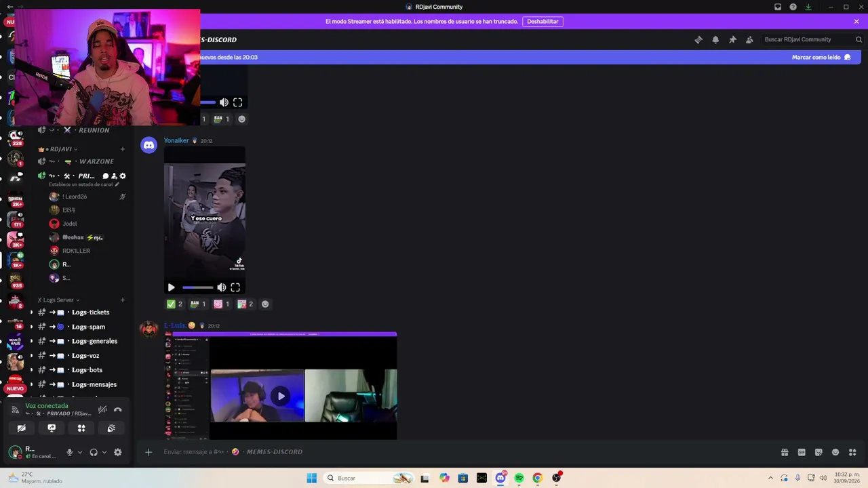868x488 pixels.
Task: Open apps launcher icon in message bar
Action: point(852,452)
